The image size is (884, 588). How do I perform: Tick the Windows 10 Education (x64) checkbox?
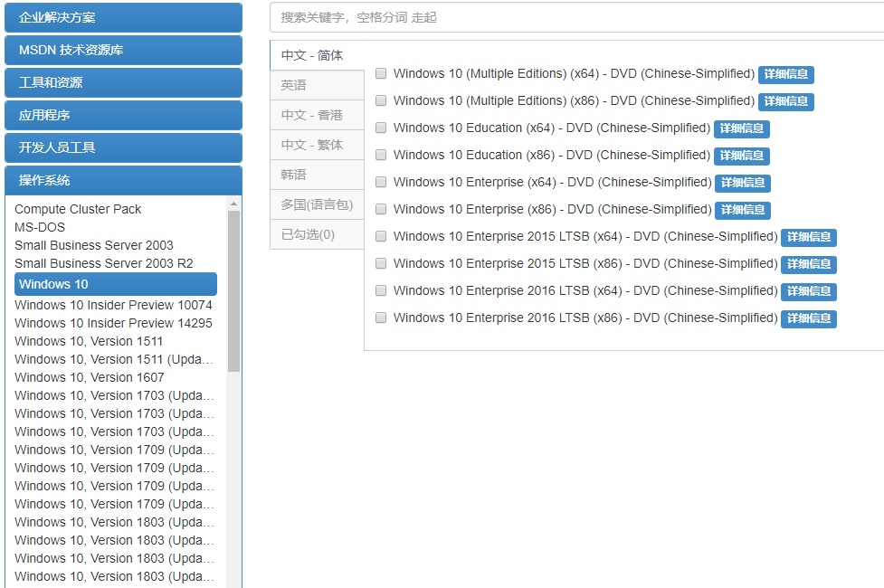(381, 128)
